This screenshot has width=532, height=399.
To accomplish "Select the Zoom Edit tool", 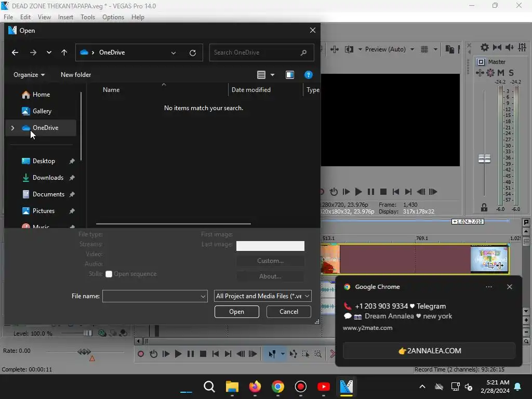I will coord(318,354).
